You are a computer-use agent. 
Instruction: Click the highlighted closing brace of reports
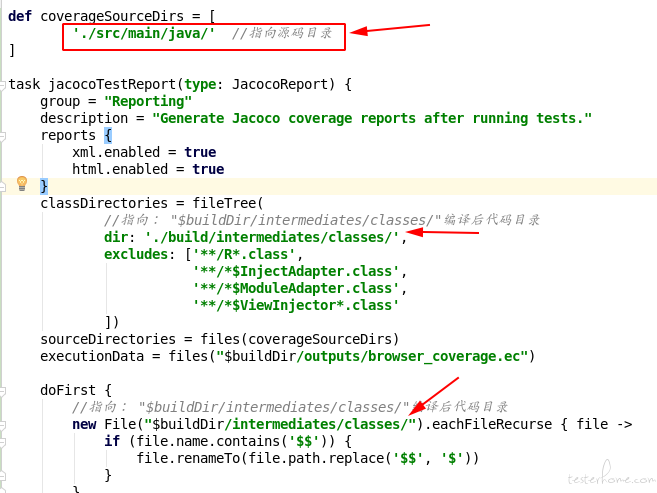click(44, 186)
